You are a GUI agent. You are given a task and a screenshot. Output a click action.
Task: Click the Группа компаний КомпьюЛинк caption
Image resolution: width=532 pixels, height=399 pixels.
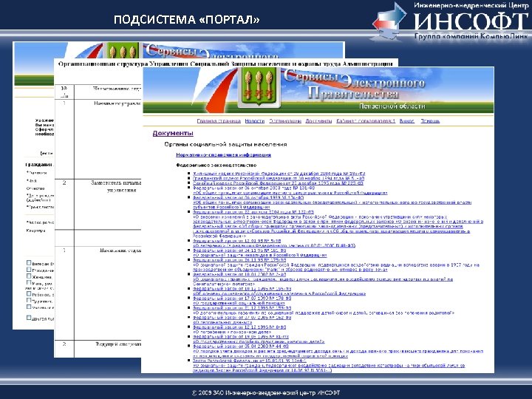[x=471, y=36]
